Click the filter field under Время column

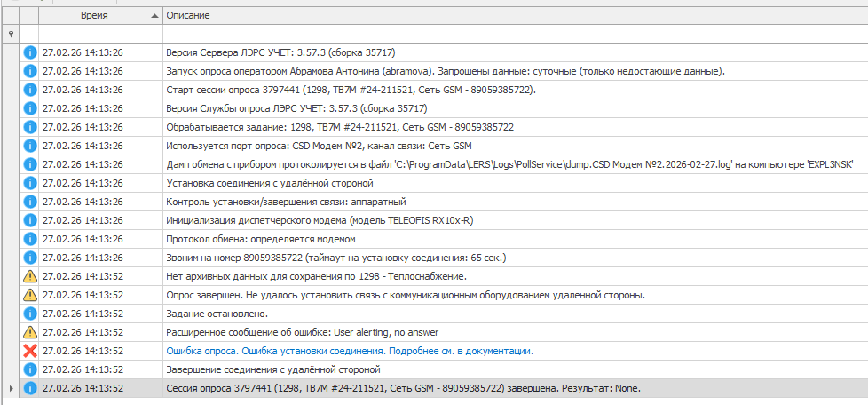point(100,34)
